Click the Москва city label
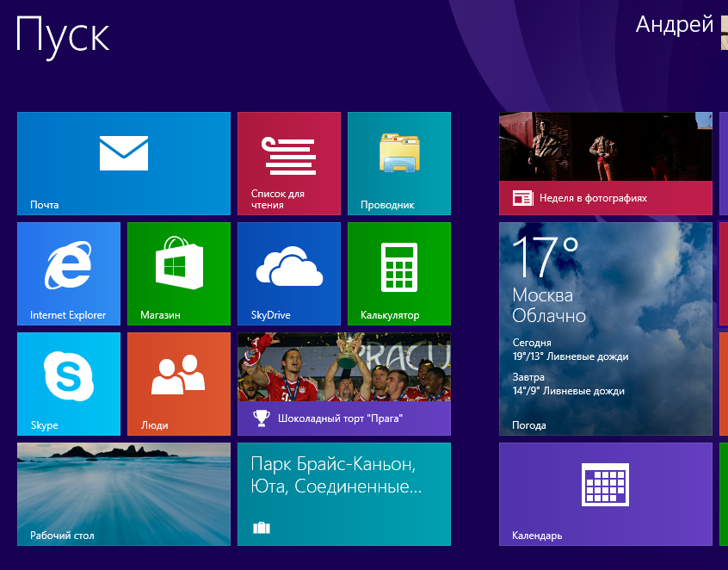The width and height of the screenshot is (728, 570). coord(543,295)
